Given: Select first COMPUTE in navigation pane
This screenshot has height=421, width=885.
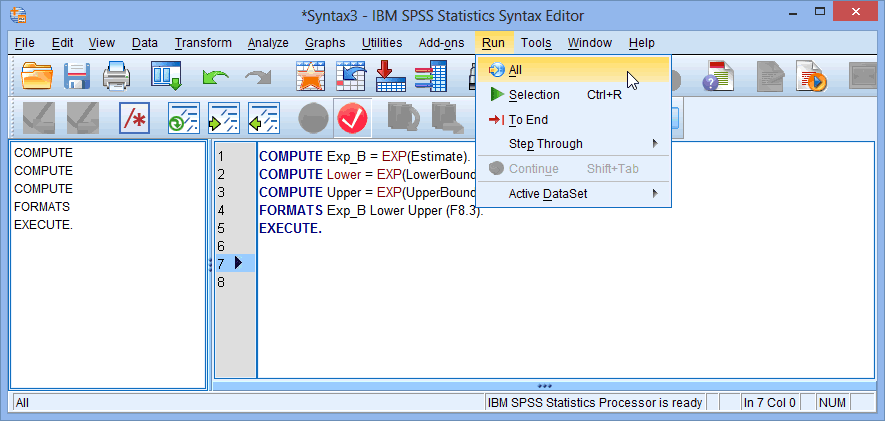Looking at the screenshot, I should pyautogui.click(x=43, y=153).
